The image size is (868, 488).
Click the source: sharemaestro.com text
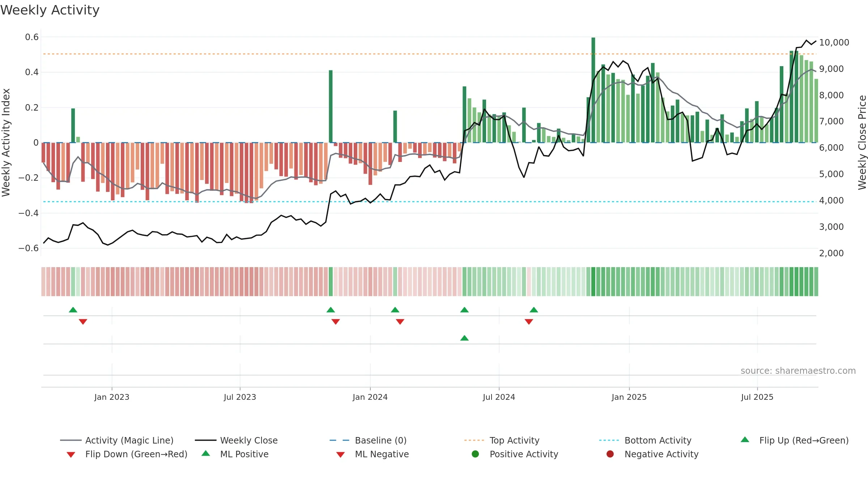click(x=798, y=371)
